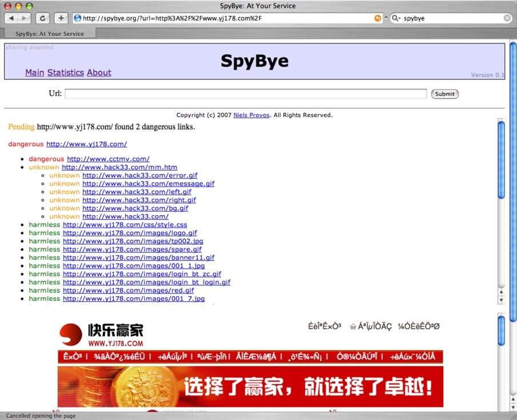Open the yj178.com/css/style.css link

click(x=125, y=225)
